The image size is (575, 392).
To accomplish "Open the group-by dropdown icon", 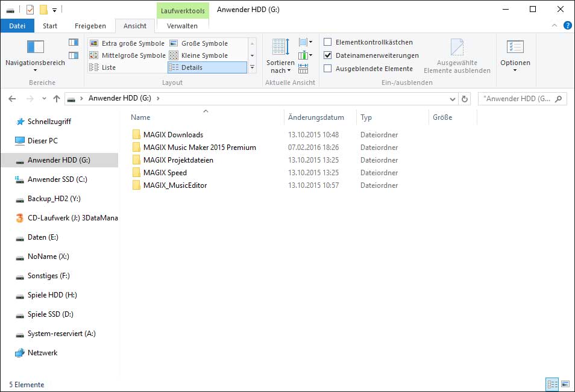I will [305, 42].
